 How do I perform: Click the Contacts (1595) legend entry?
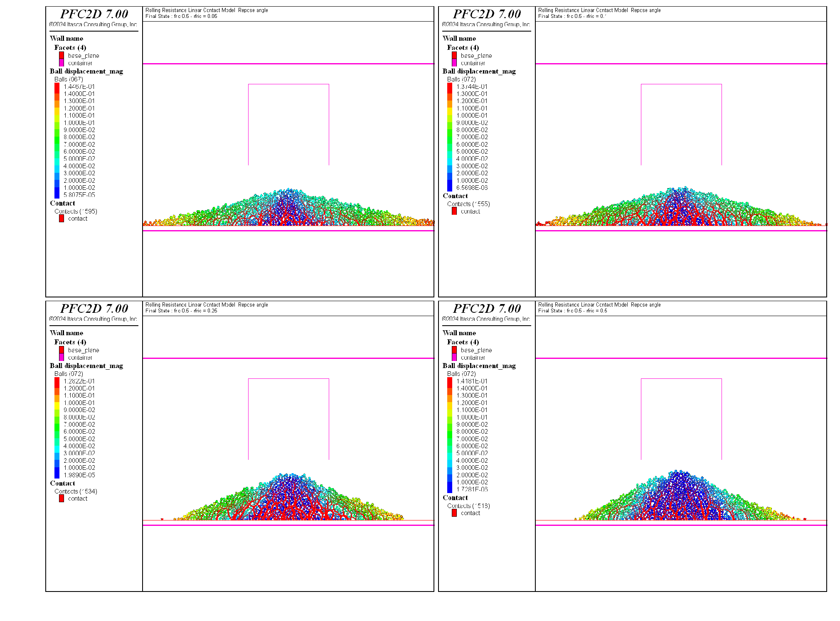pyautogui.click(x=76, y=211)
